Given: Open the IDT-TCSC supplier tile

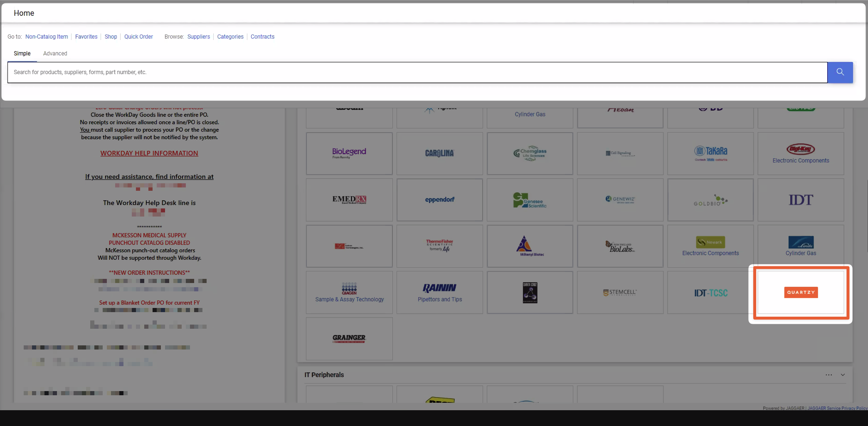Looking at the screenshot, I should click(710, 293).
